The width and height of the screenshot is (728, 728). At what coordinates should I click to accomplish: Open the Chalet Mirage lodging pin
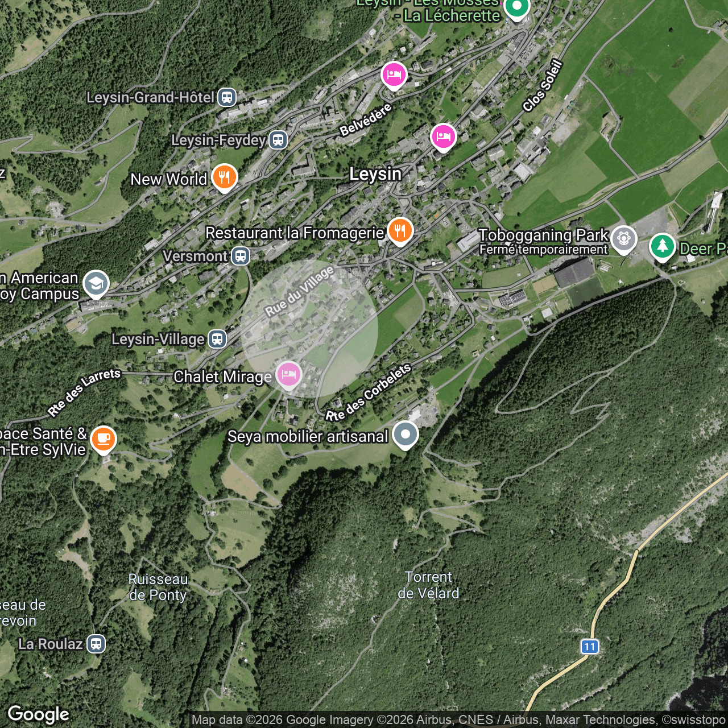pyautogui.click(x=289, y=374)
